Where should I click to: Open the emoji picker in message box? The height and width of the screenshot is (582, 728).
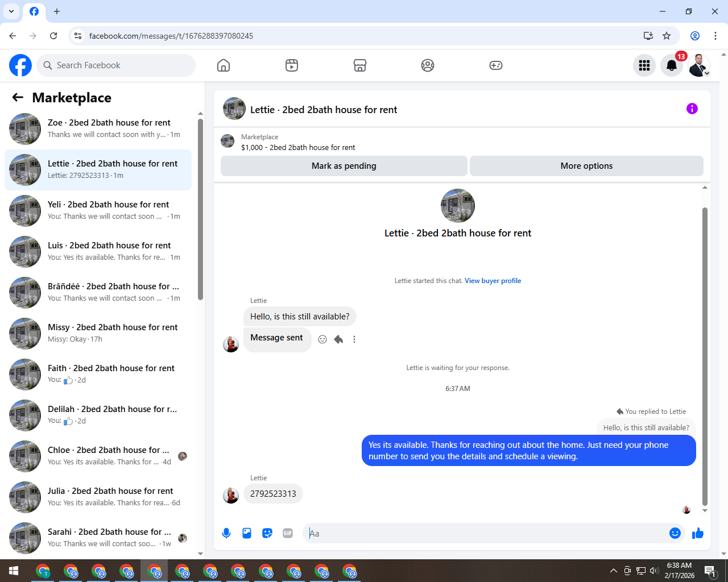pos(675,533)
